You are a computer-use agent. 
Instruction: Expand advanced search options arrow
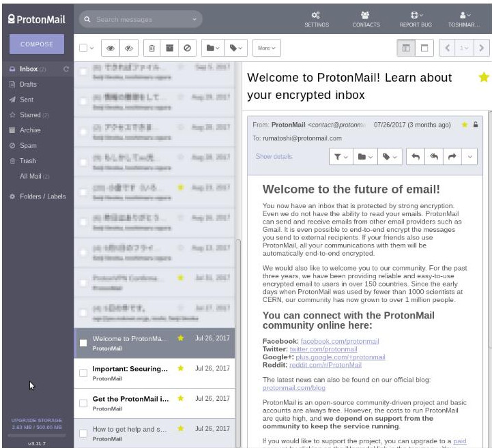coord(194,20)
